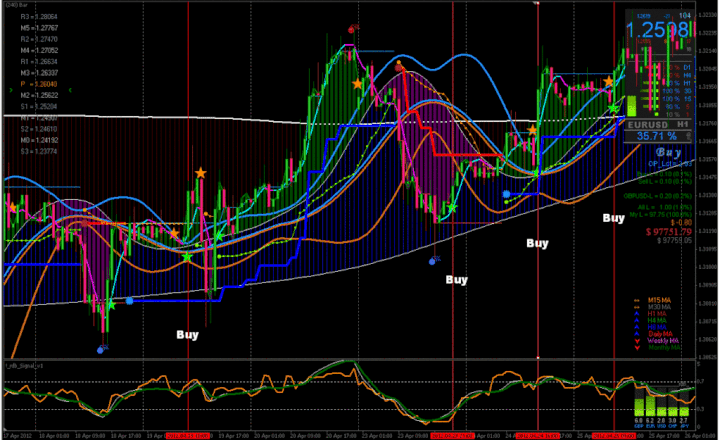Click the 26 Apr 01:00 time axis label
The width and height of the screenshot is (720, 440).
(699, 435)
